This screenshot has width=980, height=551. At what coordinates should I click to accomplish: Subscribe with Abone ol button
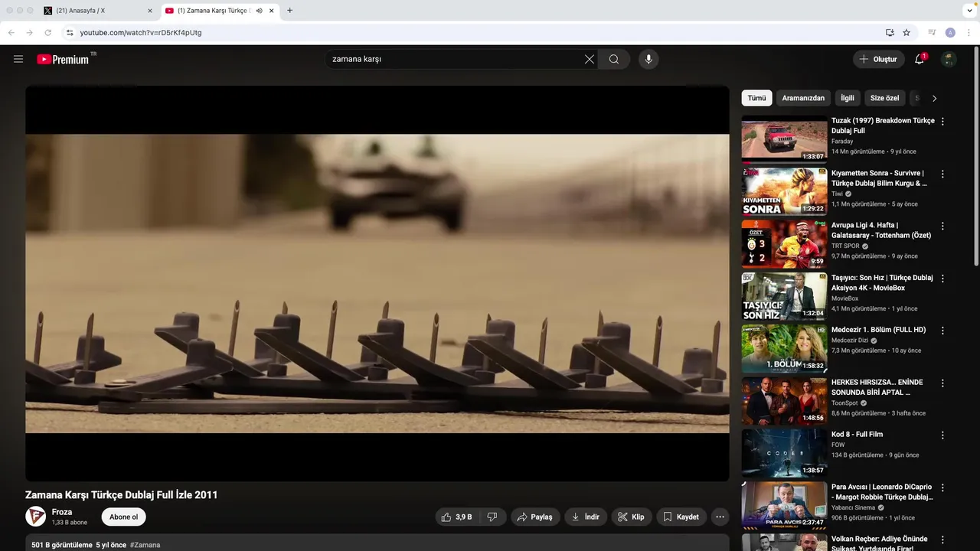(123, 517)
